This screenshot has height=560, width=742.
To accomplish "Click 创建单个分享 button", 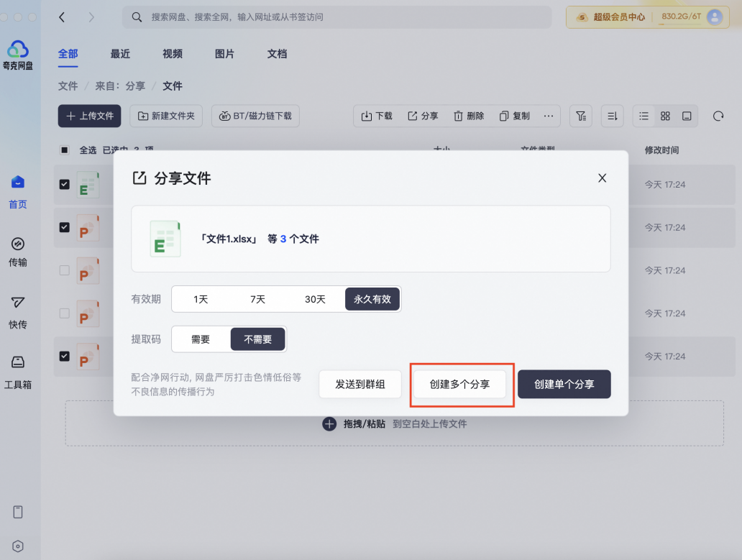I will 564,385.
